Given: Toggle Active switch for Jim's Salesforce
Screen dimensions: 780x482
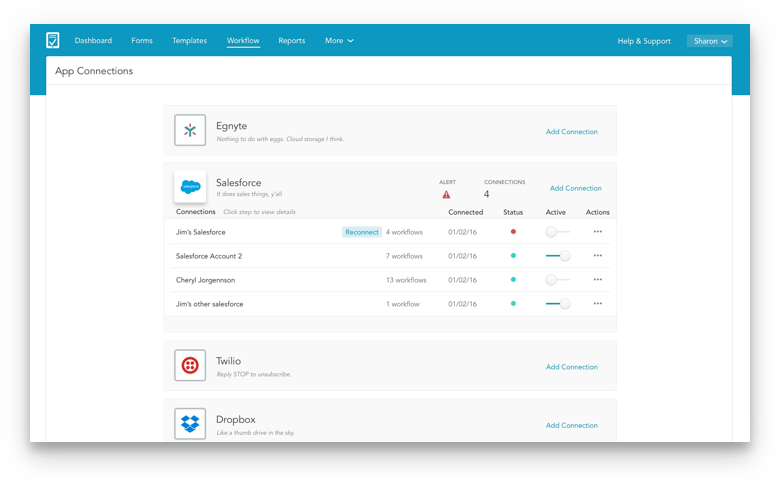Looking at the screenshot, I should click(558, 232).
